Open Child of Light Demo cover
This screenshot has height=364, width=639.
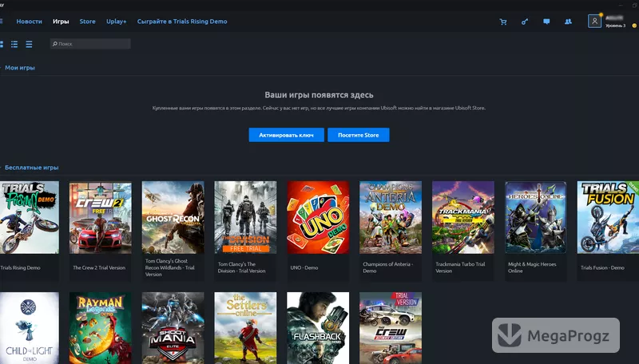click(29, 328)
